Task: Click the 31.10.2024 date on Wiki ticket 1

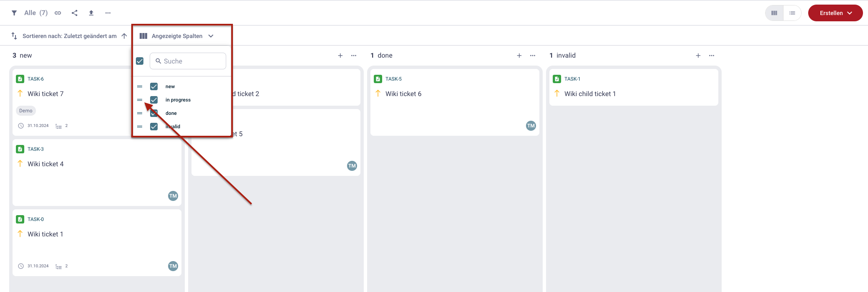Action: point(38,266)
